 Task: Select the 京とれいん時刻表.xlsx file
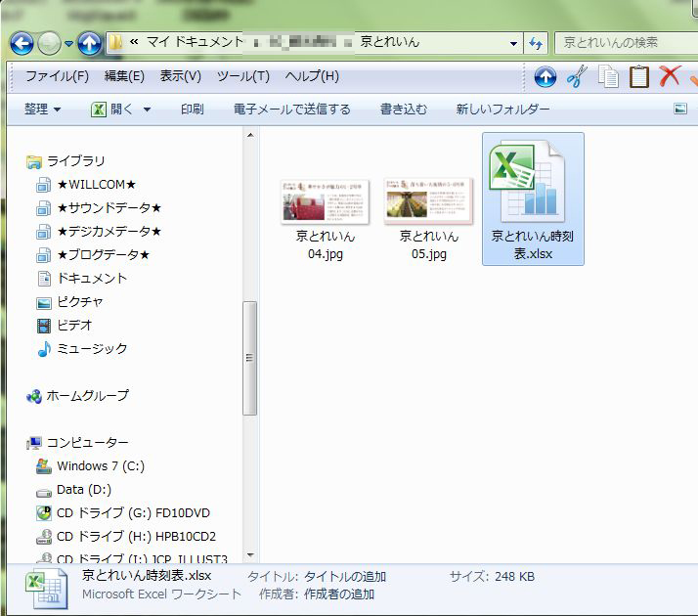(533, 199)
